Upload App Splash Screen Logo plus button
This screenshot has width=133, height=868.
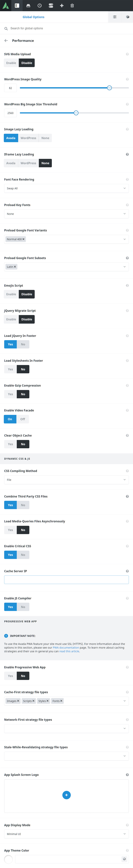click(66, 795)
